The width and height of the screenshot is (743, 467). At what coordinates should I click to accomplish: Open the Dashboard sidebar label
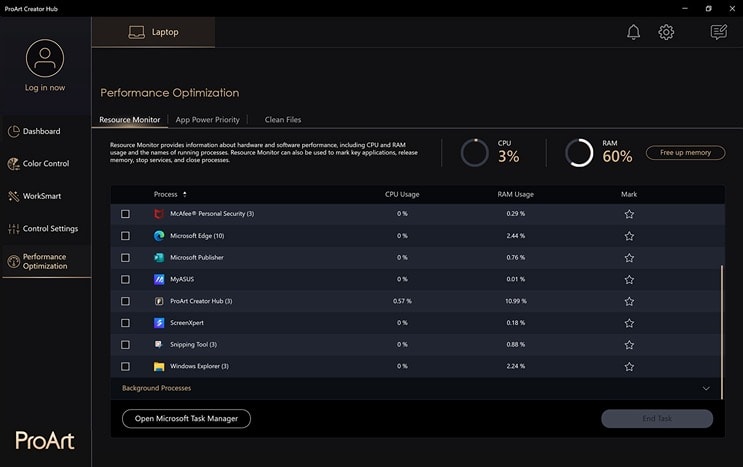(41, 131)
